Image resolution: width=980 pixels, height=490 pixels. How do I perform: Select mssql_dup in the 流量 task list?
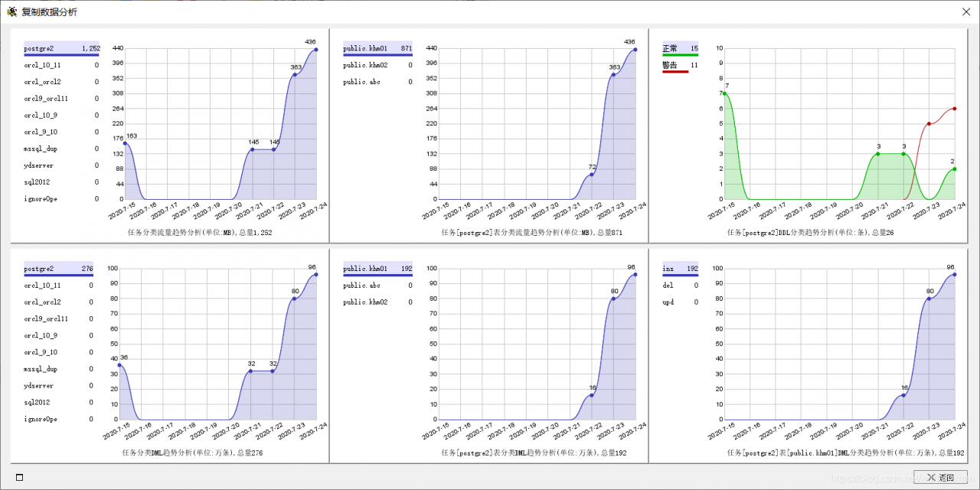(62, 149)
